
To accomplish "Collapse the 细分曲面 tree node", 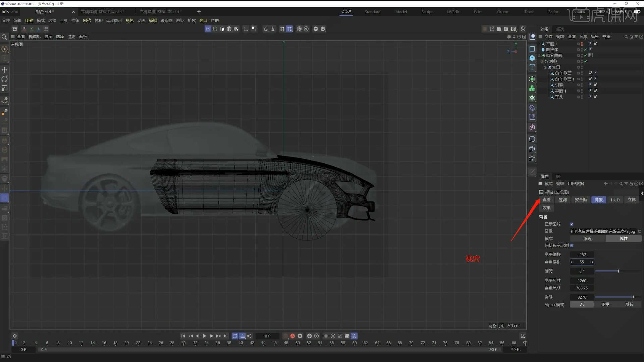I will coord(539,56).
